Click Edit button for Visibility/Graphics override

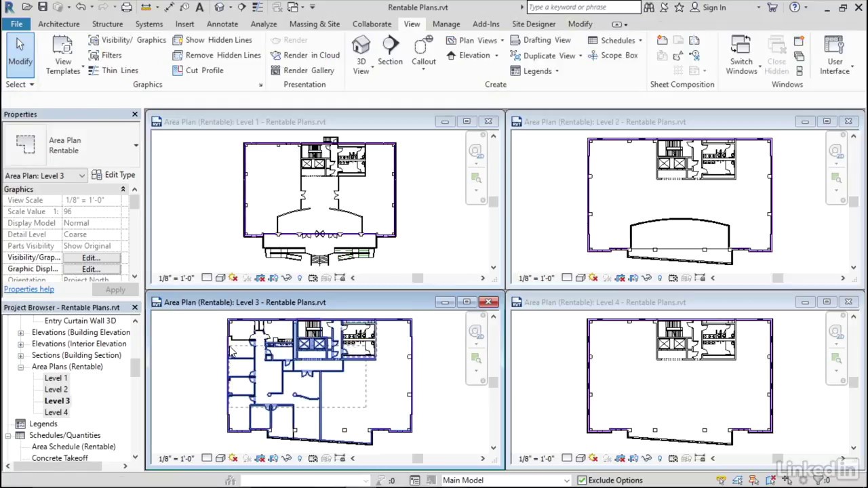[91, 258]
